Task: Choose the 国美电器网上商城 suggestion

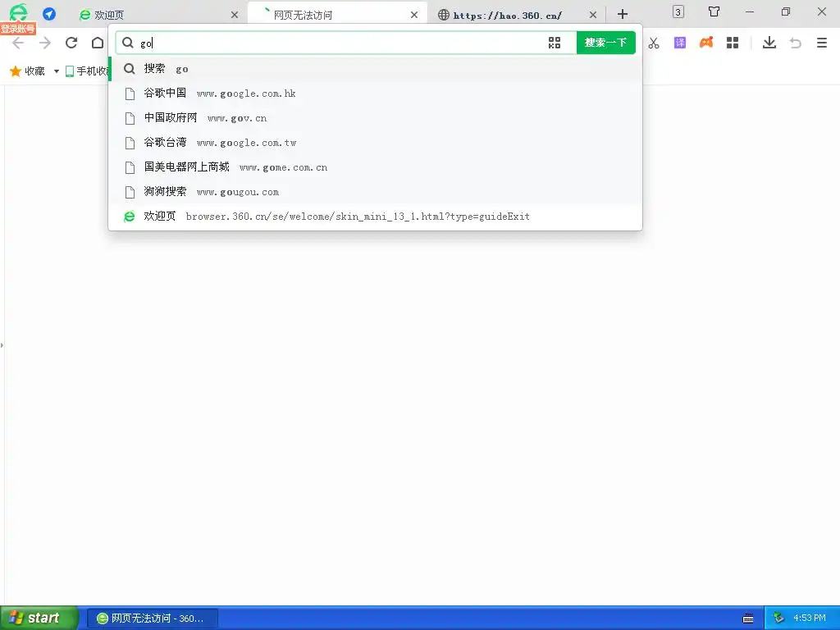Action: (375, 167)
